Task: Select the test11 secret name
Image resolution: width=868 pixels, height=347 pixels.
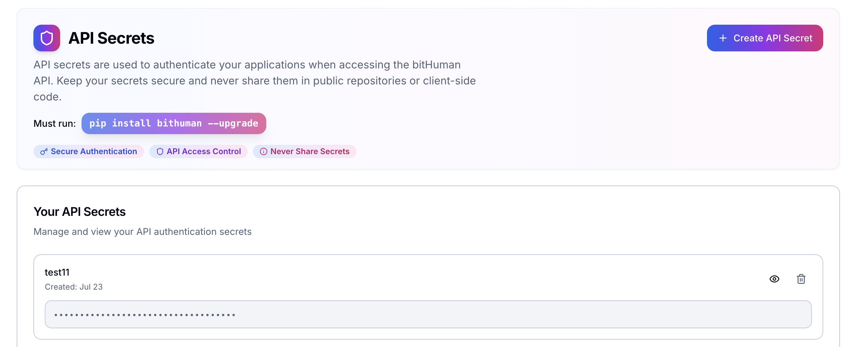Action: [57, 272]
